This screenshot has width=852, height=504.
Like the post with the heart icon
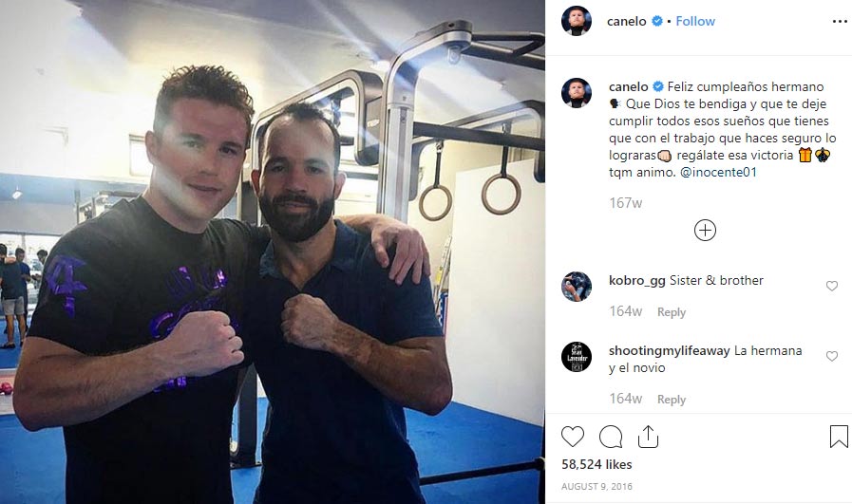click(573, 437)
